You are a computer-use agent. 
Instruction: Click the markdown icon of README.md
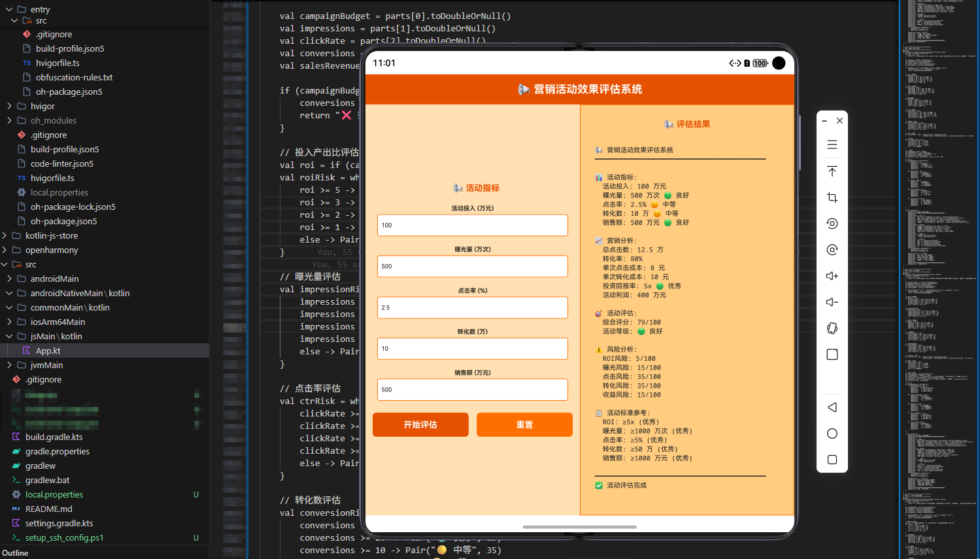pos(16,509)
